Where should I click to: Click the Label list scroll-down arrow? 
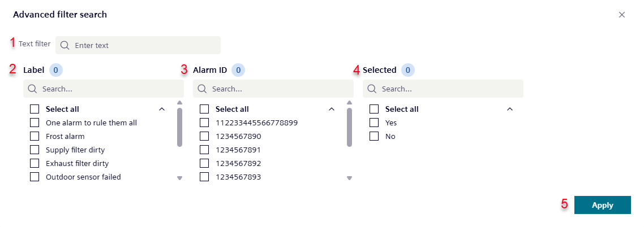179,178
